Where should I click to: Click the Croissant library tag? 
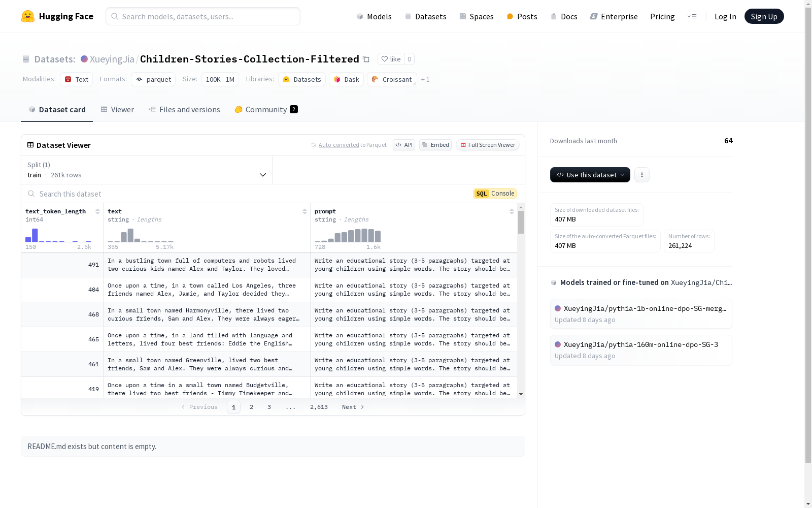click(x=392, y=79)
